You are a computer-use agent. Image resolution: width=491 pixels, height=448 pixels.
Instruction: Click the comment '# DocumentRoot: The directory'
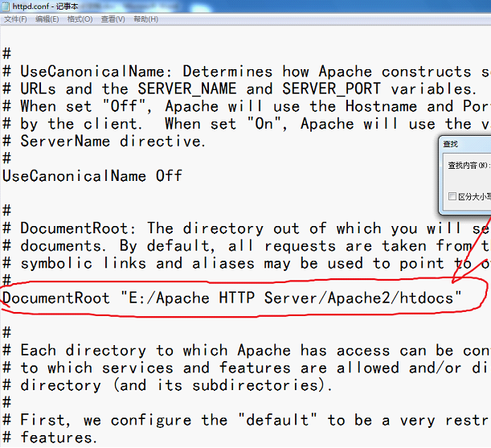pyautogui.click(x=247, y=228)
